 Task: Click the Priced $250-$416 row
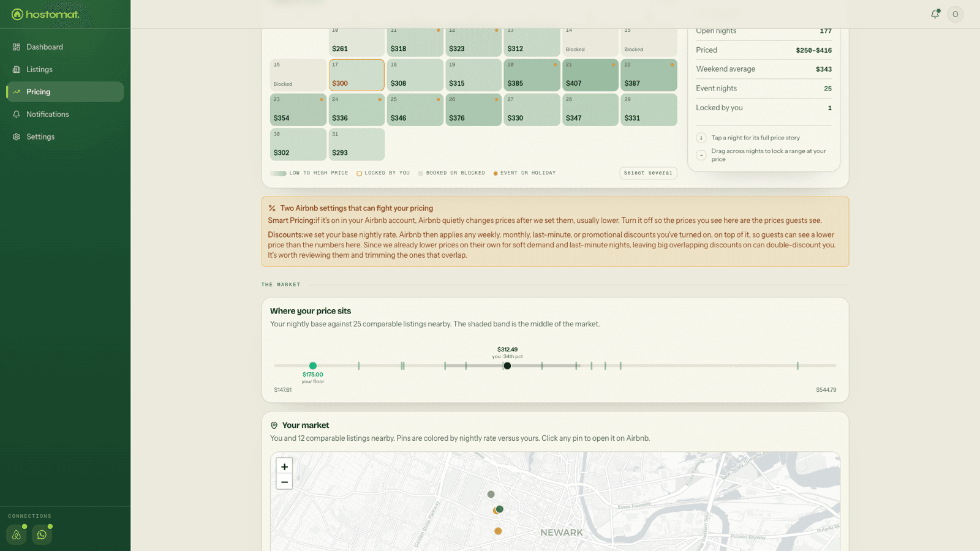pos(764,50)
